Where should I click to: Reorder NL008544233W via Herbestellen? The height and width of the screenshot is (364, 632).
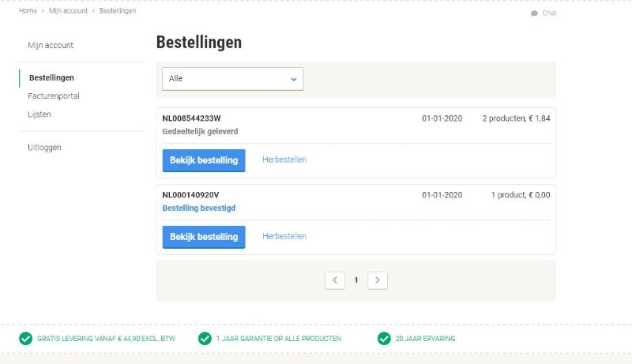coord(284,159)
